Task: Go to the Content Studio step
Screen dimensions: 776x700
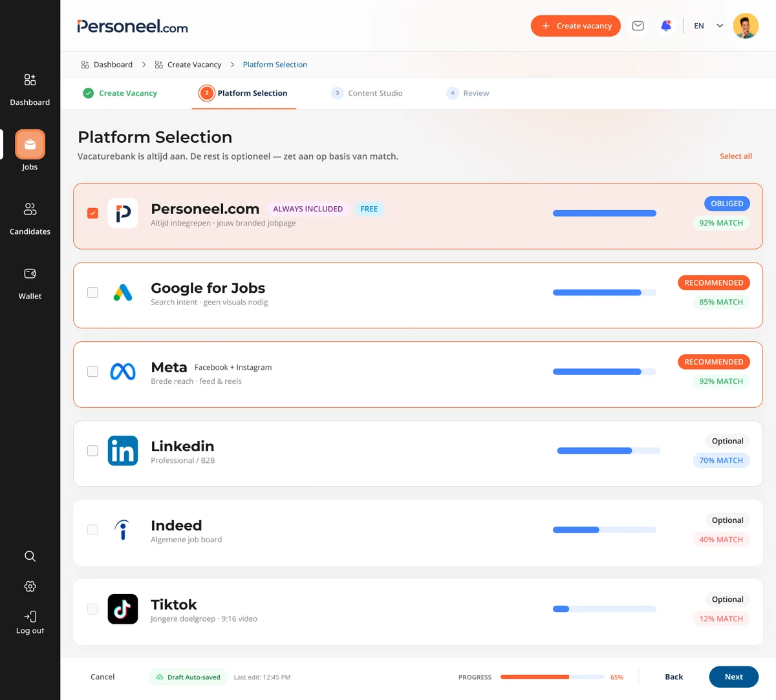Action: tap(367, 93)
